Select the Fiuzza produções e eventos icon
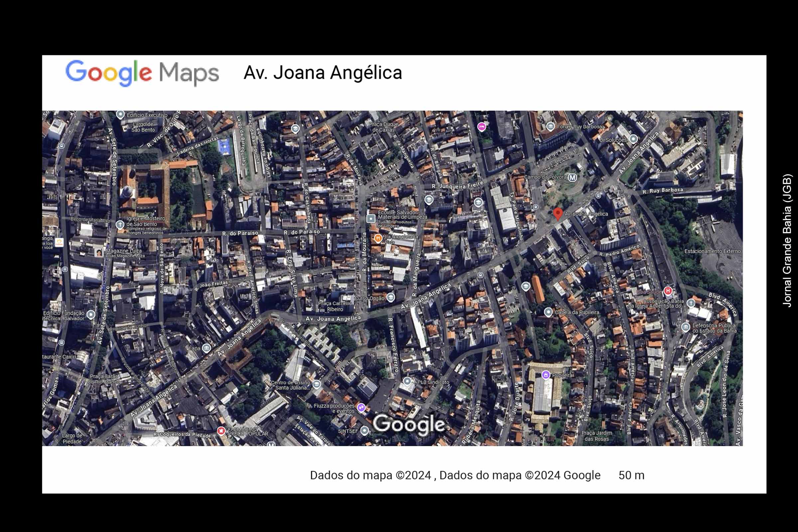 361,408
